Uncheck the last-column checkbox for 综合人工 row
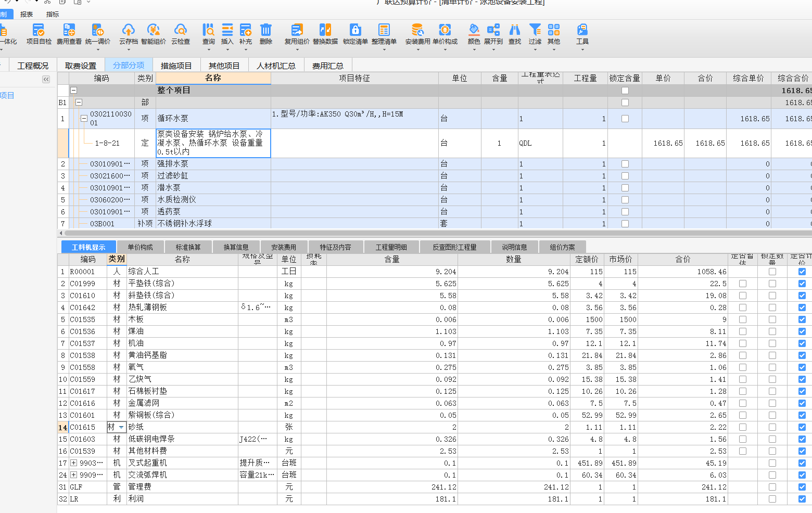The image size is (812, 513). tap(802, 272)
